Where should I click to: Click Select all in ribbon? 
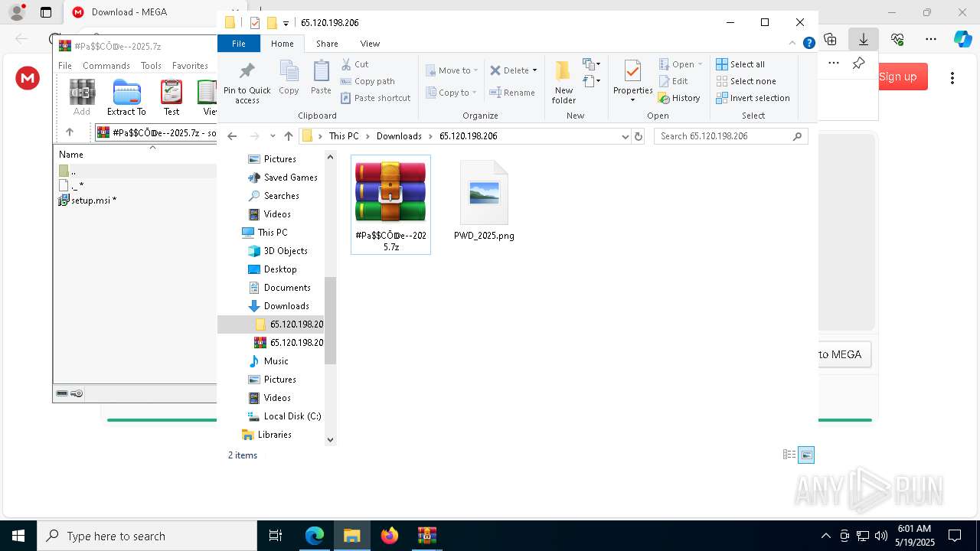point(740,64)
